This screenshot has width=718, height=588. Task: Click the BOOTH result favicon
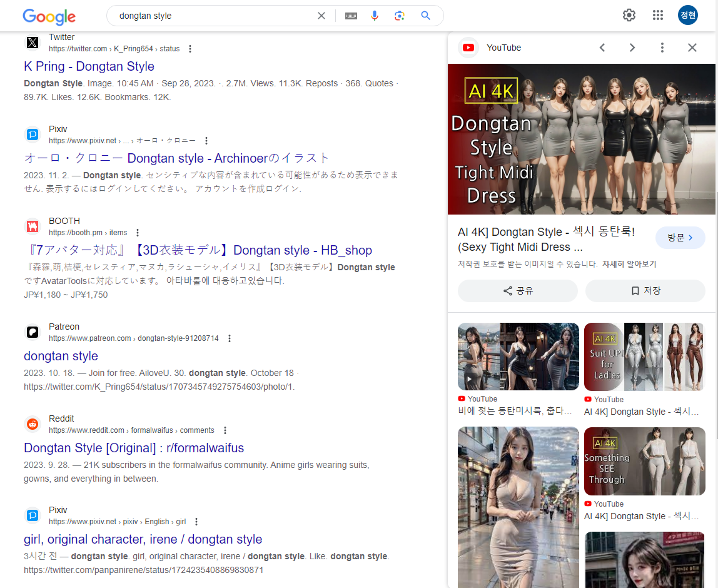[33, 226]
